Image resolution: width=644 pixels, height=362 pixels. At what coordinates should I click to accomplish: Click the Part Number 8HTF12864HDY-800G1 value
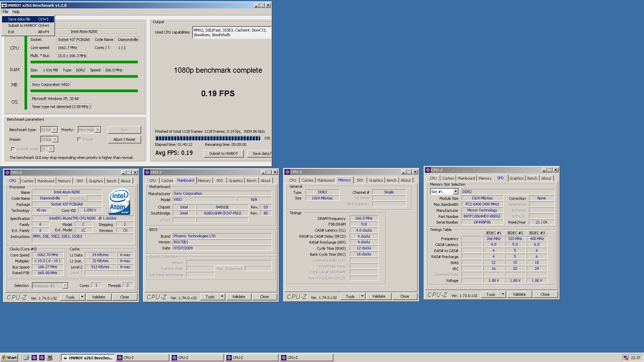(482, 216)
